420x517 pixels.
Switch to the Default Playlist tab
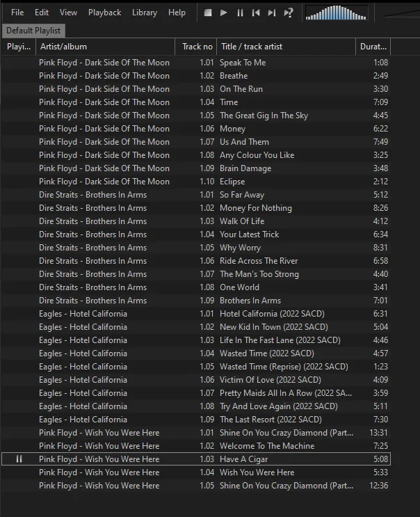[x=33, y=31]
